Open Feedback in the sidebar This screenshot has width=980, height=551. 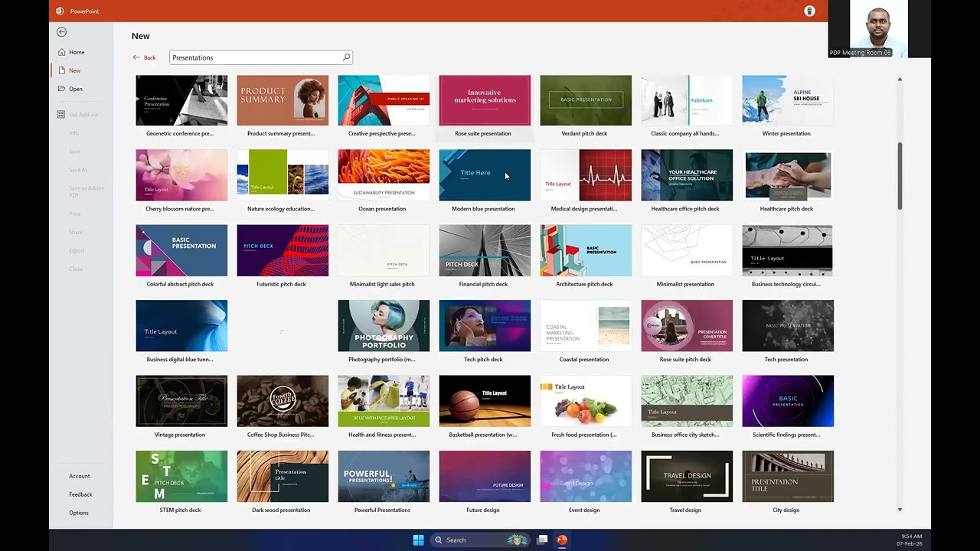point(80,494)
